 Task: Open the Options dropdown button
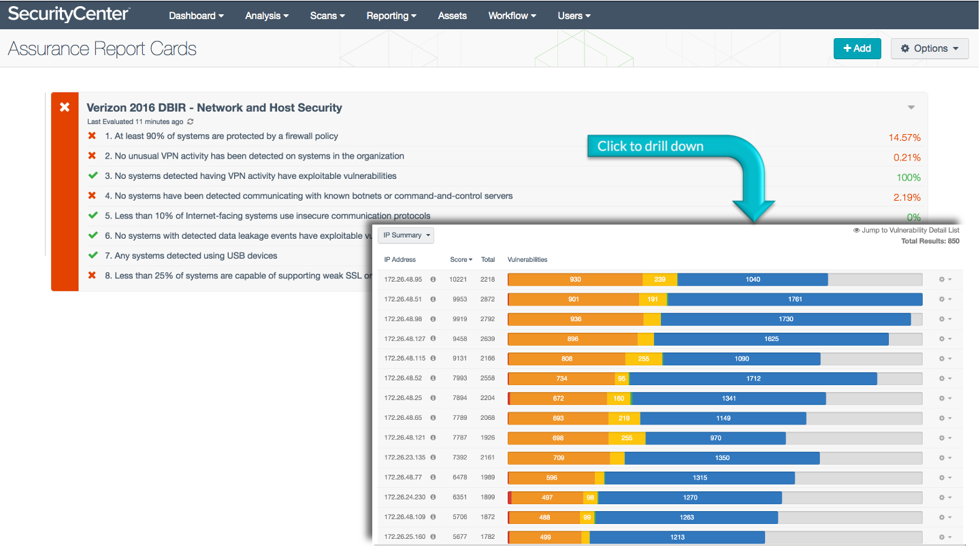point(930,48)
